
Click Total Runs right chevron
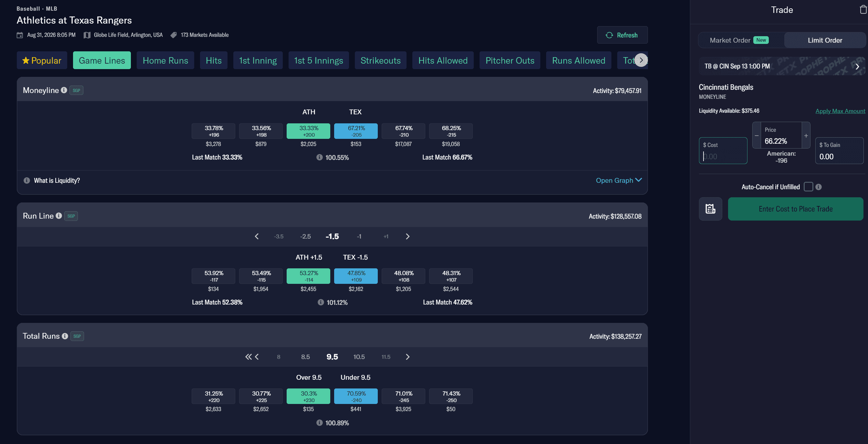click(x=408, y=357)
